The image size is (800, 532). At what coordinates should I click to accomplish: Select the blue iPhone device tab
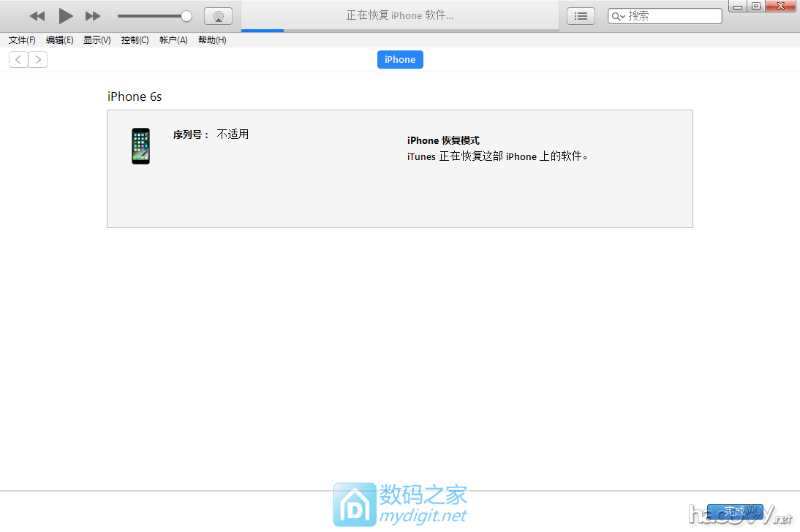pos(400,59)
